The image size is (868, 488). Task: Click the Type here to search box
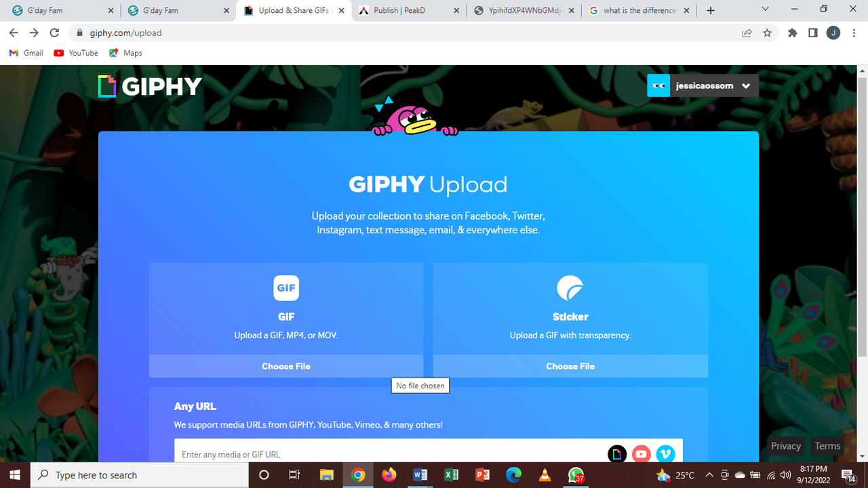click(x=140, y=475)
